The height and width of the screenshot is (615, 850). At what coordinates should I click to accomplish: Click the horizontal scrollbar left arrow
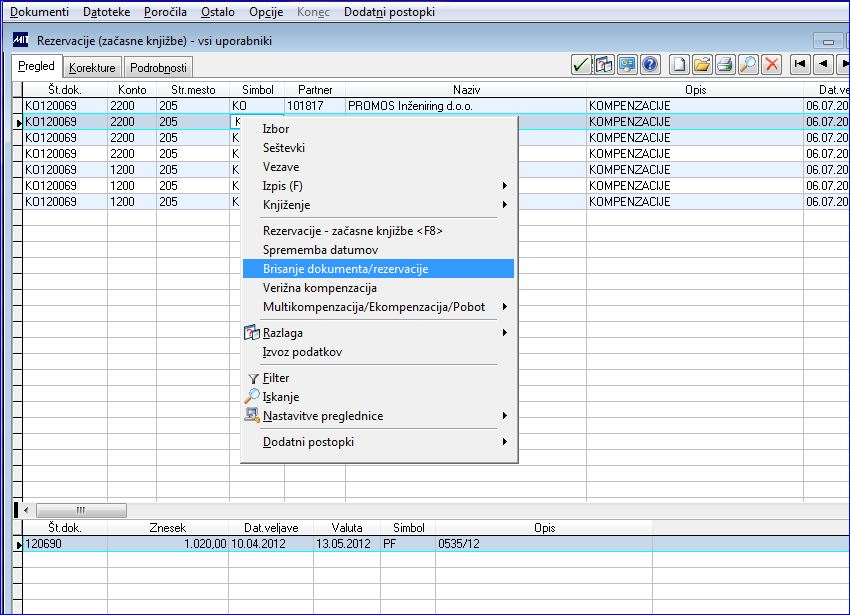26,509
